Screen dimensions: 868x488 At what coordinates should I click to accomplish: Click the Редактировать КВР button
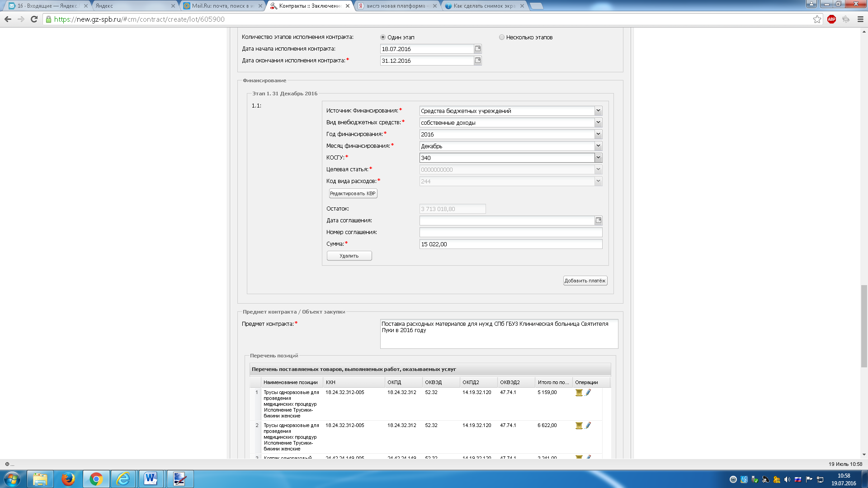coord(353,193)
